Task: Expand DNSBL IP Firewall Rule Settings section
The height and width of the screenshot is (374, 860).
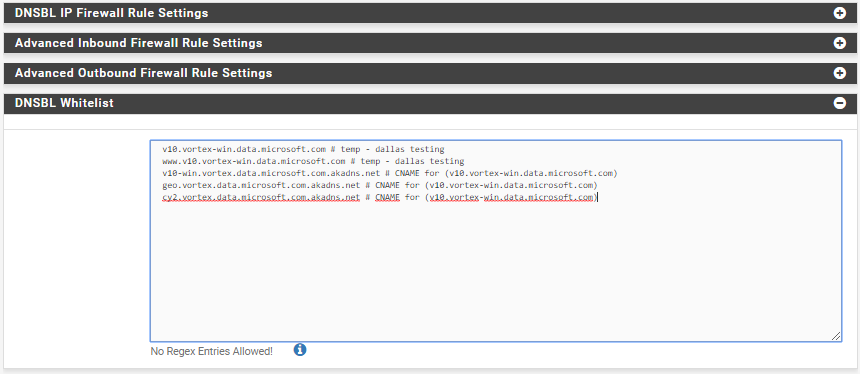Action: coord(839,13)
